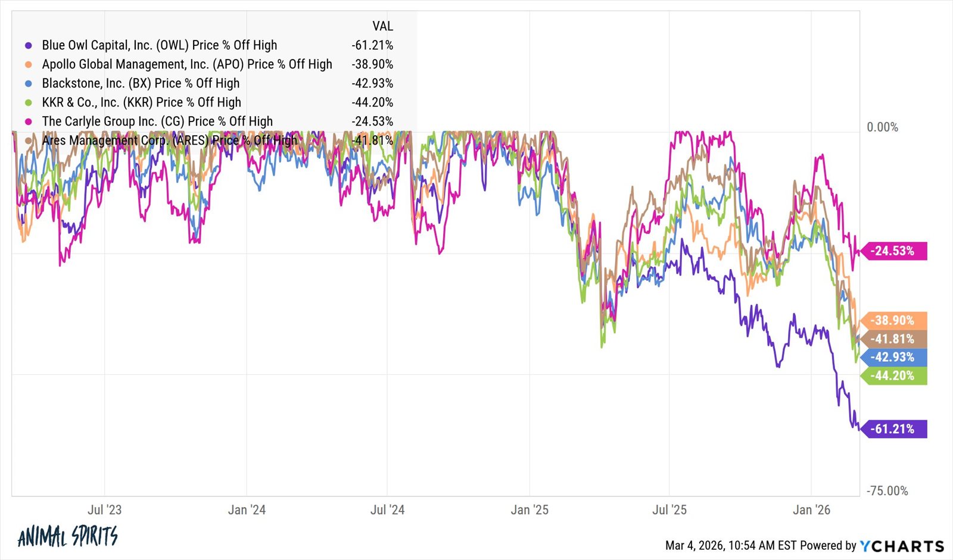Click the green KKR legend dot
The width and height of the screenshot is (953, 560).
click(28, 102)
